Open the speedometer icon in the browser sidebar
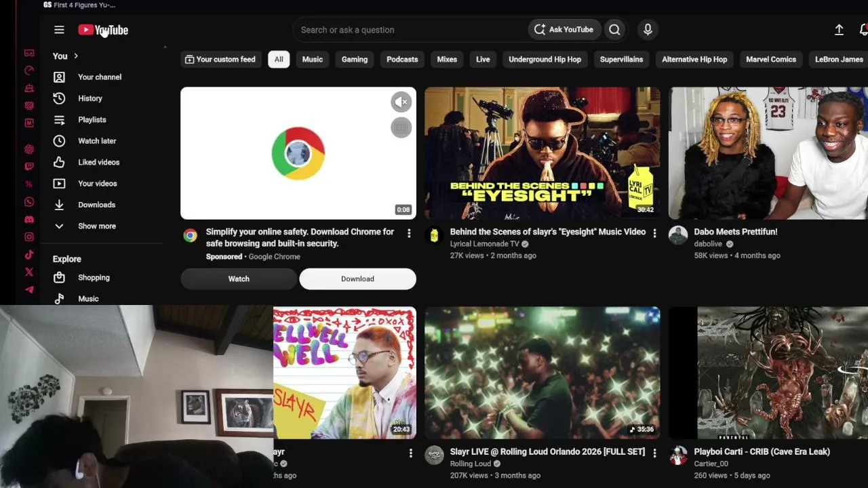868x488 pixels. coord(29,70)
